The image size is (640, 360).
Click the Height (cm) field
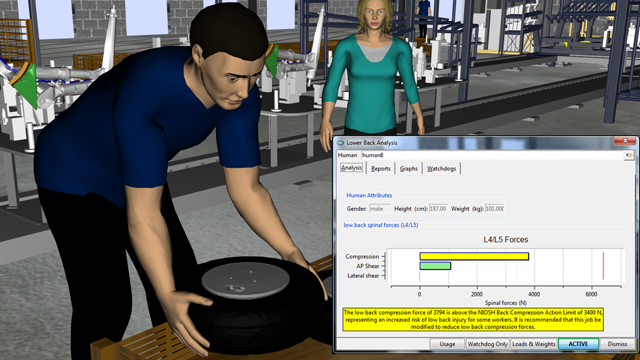(438, 209)
